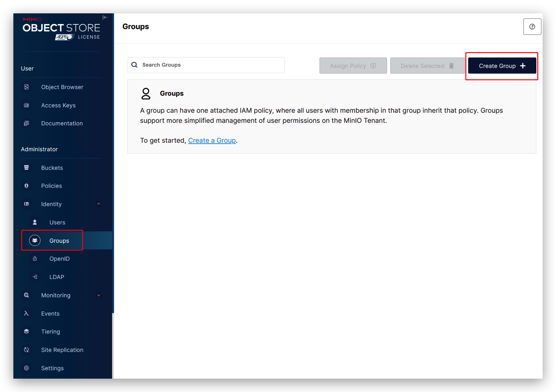Click the MinIO Object Store logo
This screenshot has width=556, height=392.
61,29
